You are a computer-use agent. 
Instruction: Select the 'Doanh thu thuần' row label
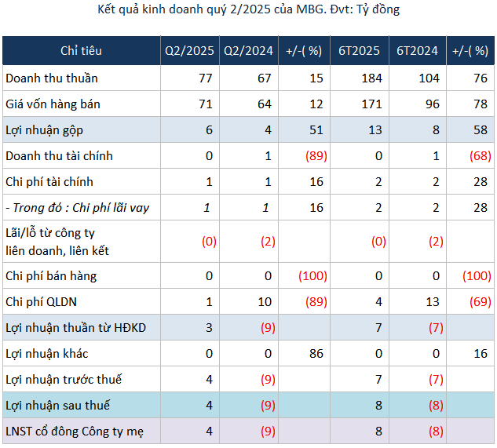click(x=52, y=78)
